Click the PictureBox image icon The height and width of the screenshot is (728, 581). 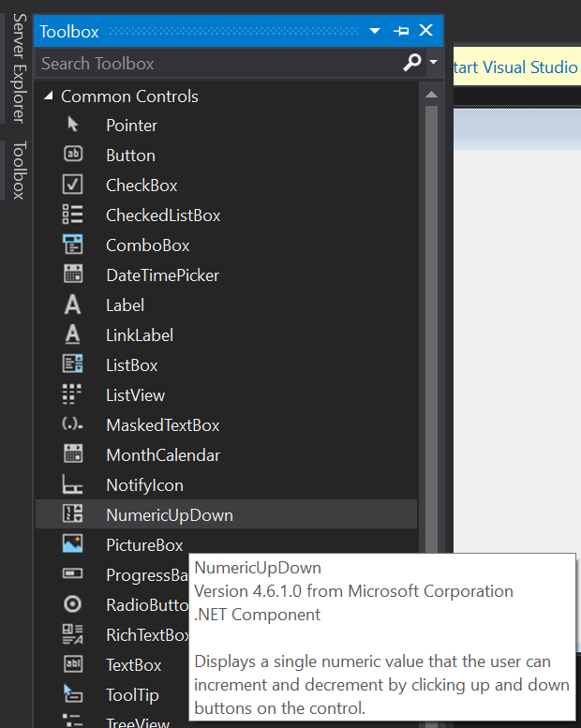tap(73, 543)
